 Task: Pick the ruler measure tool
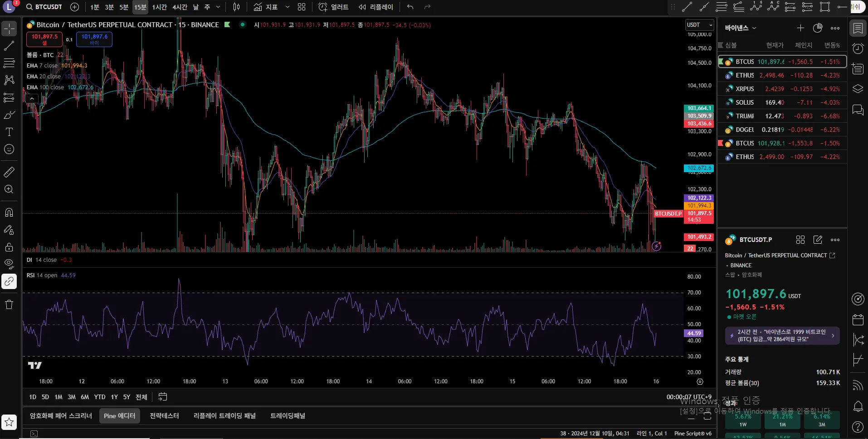tap(9, 172)
